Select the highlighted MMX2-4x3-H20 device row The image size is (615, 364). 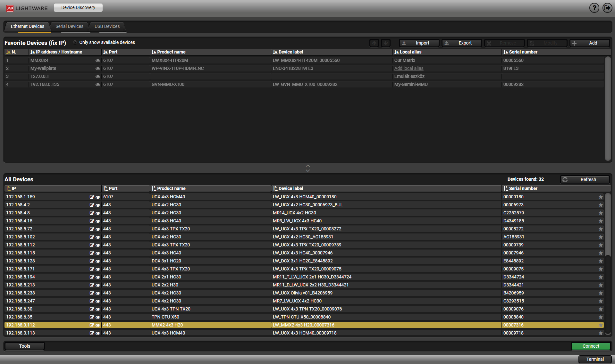point(304,325)
